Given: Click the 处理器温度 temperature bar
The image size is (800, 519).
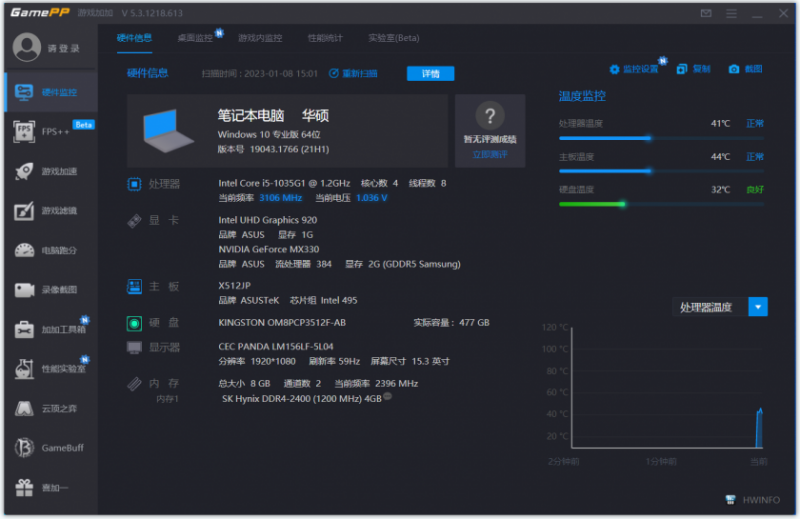Looking at the screenshot, I should (661, 138).
